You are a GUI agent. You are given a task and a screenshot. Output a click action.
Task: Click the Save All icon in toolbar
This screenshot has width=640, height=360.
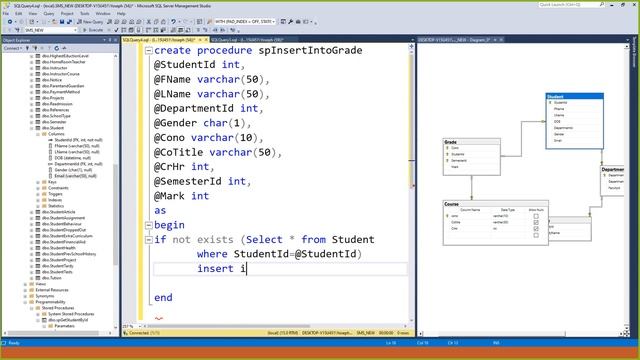pos(69,22)
